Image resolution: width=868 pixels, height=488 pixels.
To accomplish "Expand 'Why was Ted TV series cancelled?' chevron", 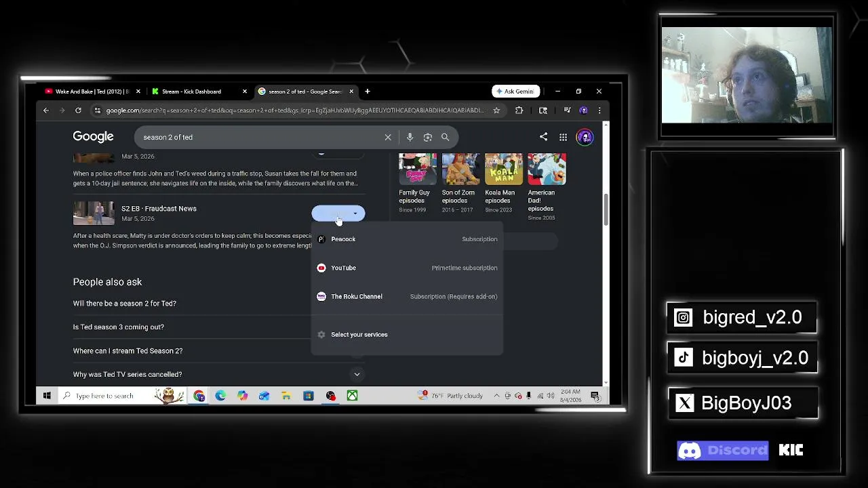I will [x=357, y=374].
